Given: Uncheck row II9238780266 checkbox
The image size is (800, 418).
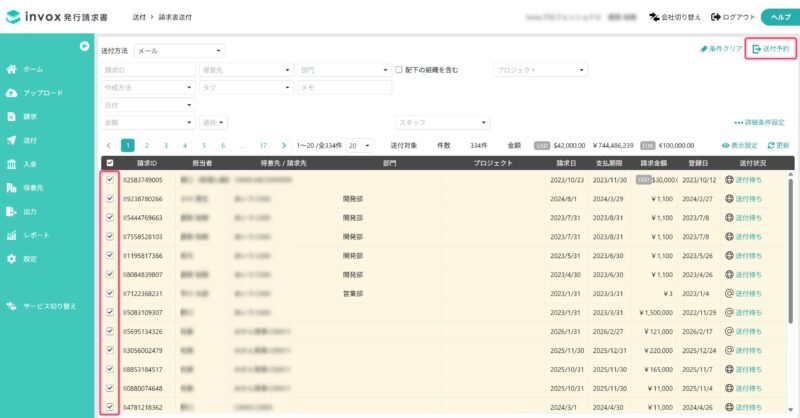Looking at the screenshot, I should (110, 199).
